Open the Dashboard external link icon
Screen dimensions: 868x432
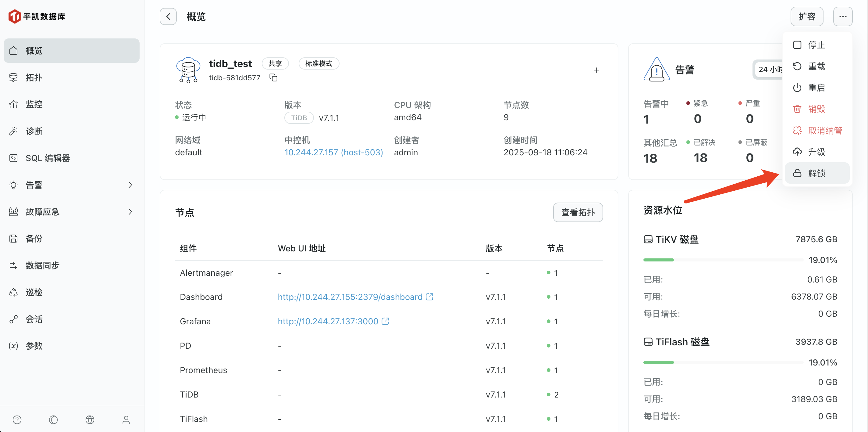pos(429,297)
